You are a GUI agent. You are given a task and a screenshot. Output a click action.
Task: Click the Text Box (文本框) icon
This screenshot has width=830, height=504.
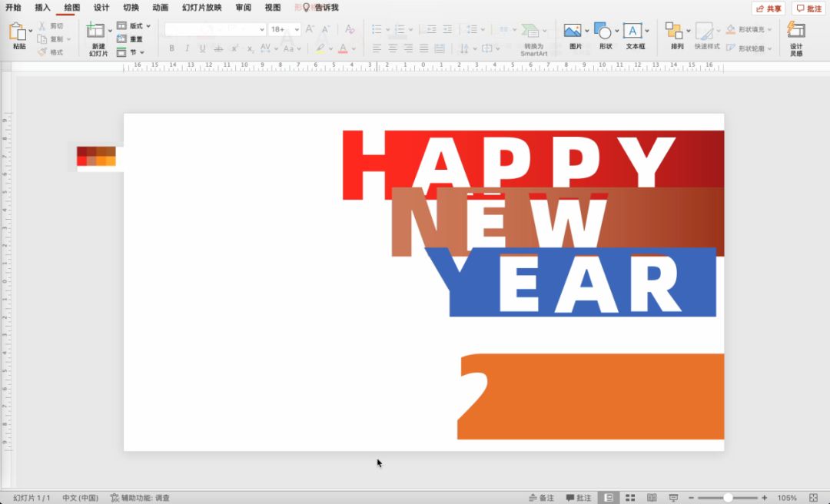pyautogui.click(x=632, y=31)
